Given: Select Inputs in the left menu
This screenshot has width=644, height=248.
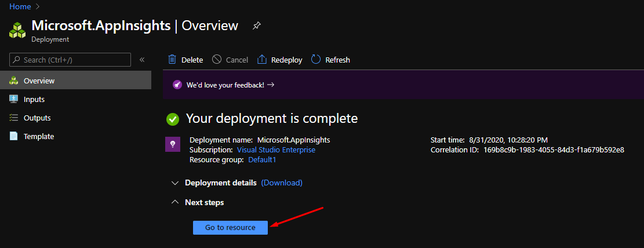Looking at the screenshot, I should [34, 99].
